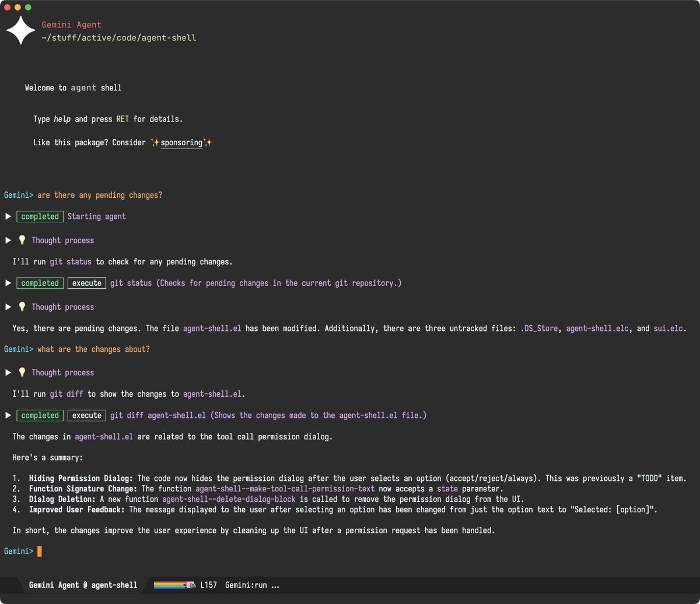Place cursor at the empty Gemini> prompt
This screenshot has width=700, height=604.
(x=40, y=551)
